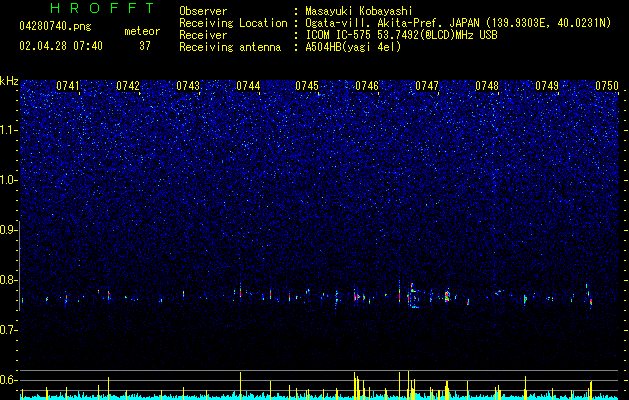
Task: Click the 0749 time marker
Action: click(x=547, y=86)
